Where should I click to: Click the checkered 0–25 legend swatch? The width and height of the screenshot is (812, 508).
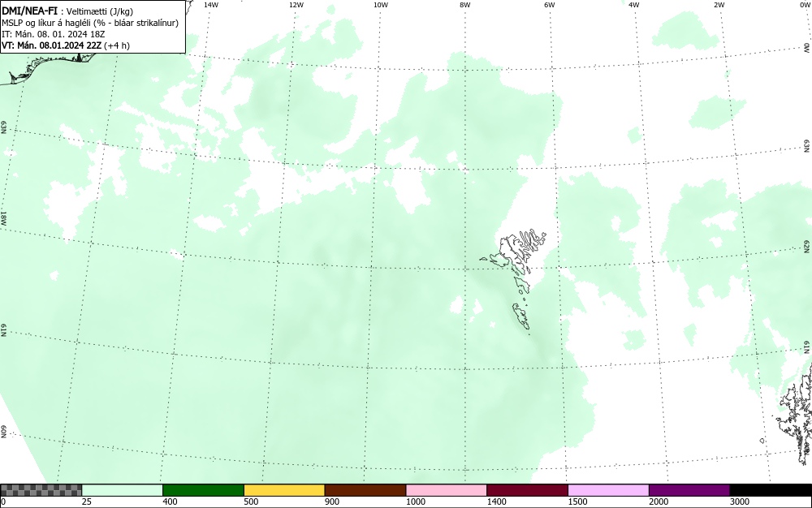pos(41,490)
